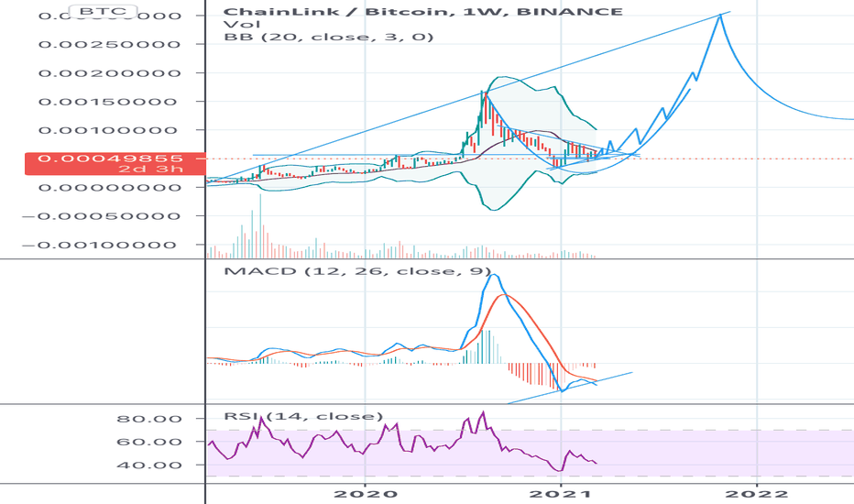Click the countdown text 2d 3h

151,169
